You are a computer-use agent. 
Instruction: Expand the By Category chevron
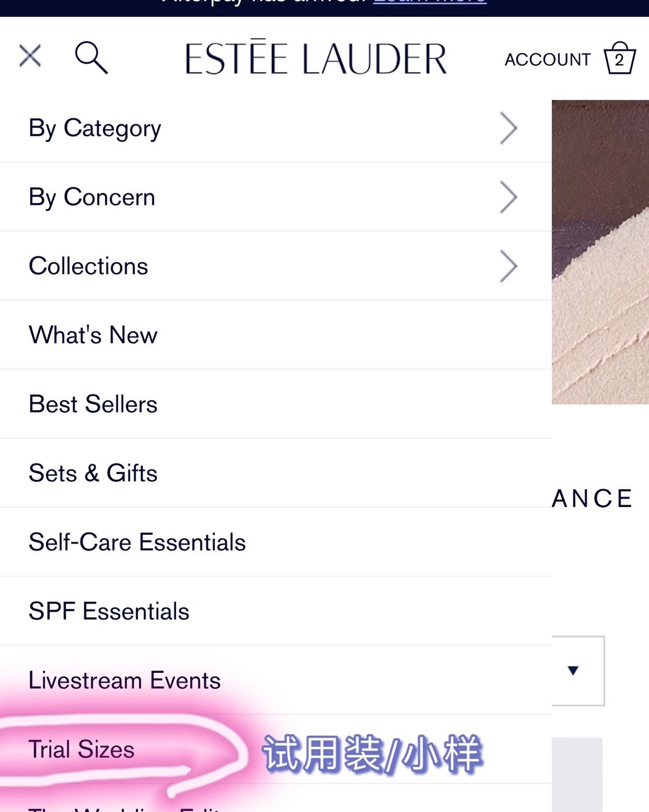click(508, 128)
